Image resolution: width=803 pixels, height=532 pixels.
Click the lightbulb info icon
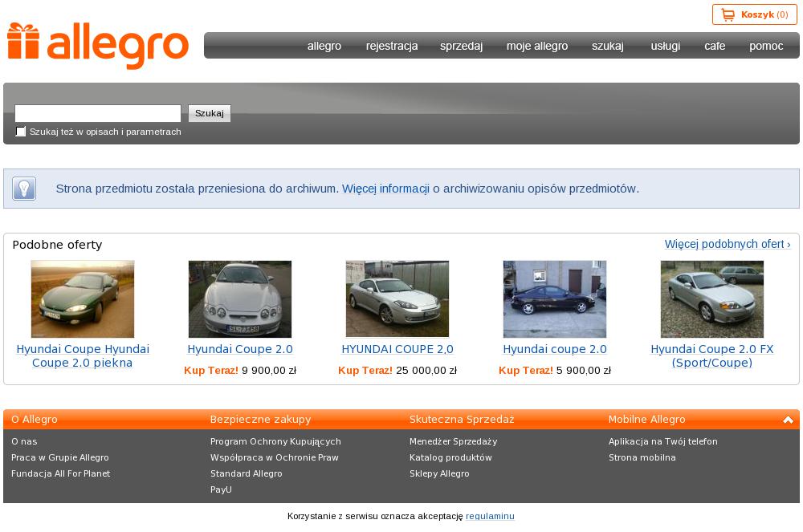point(24,189)
